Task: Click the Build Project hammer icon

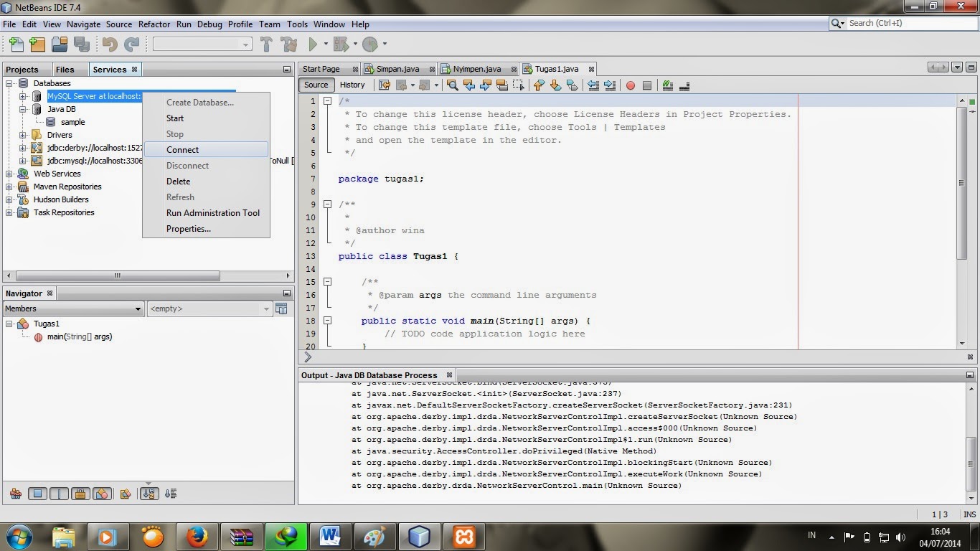Action: [266, 44]
